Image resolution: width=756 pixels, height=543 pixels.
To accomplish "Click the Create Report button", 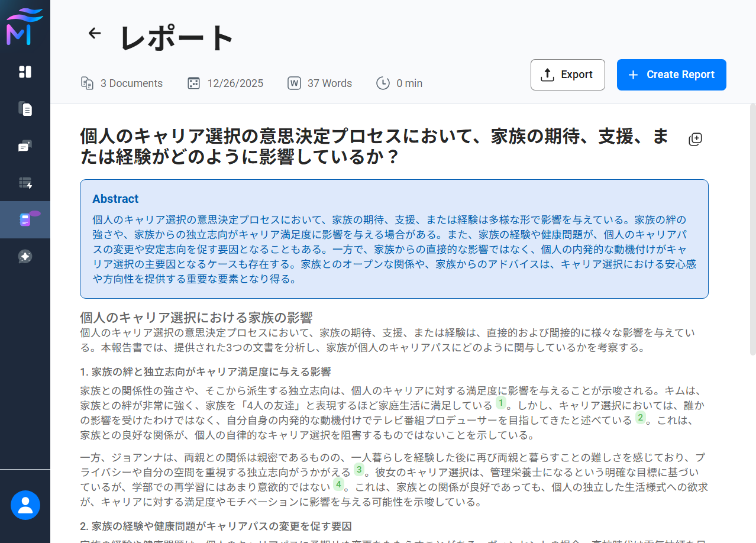I will coord(671,75).
